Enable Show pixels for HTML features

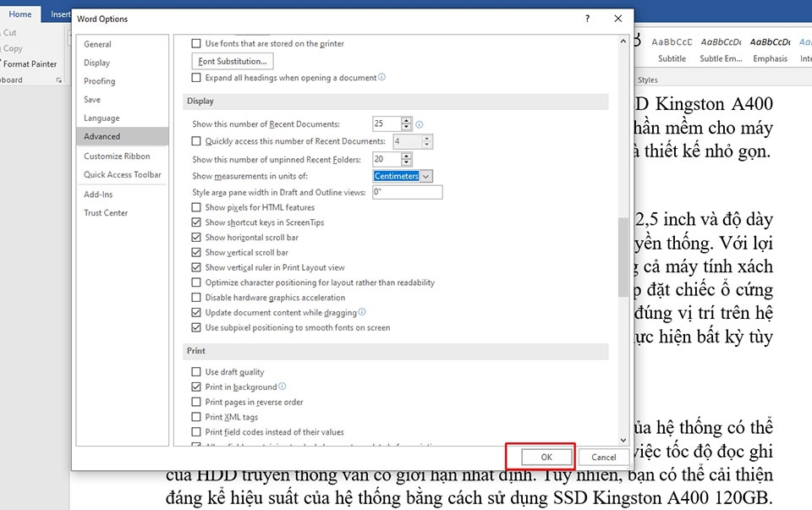tap(196, 207)
